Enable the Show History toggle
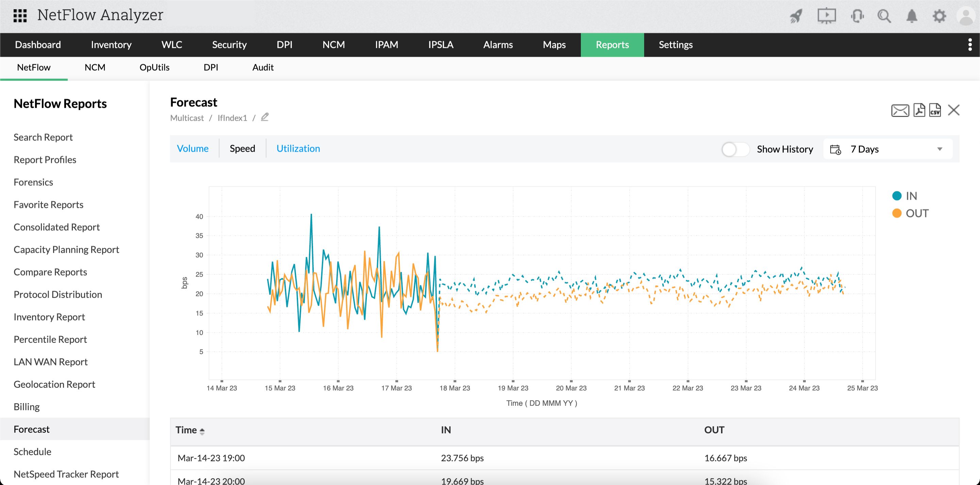Viewport: 980px width, 485px height. [735, 150]
